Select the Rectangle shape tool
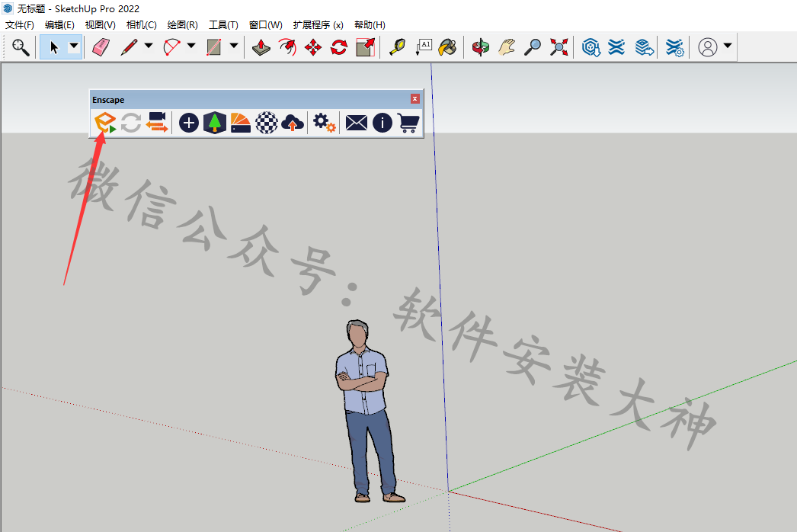 (x=214, y=47)
